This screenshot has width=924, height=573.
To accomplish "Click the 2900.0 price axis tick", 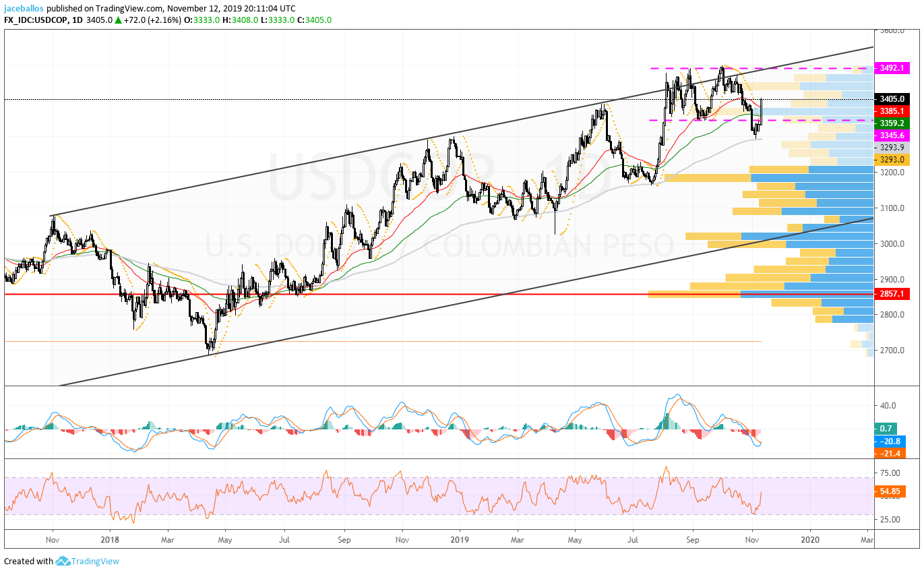I will [x=893, y=279].
